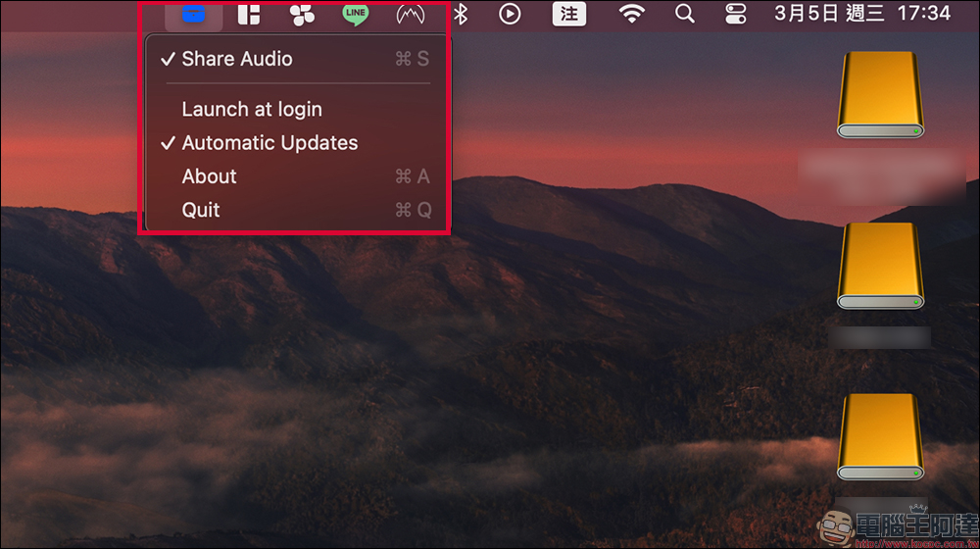980x549 pixels.
Task: Select the top yellow external drive
Action: pos(880,96)
